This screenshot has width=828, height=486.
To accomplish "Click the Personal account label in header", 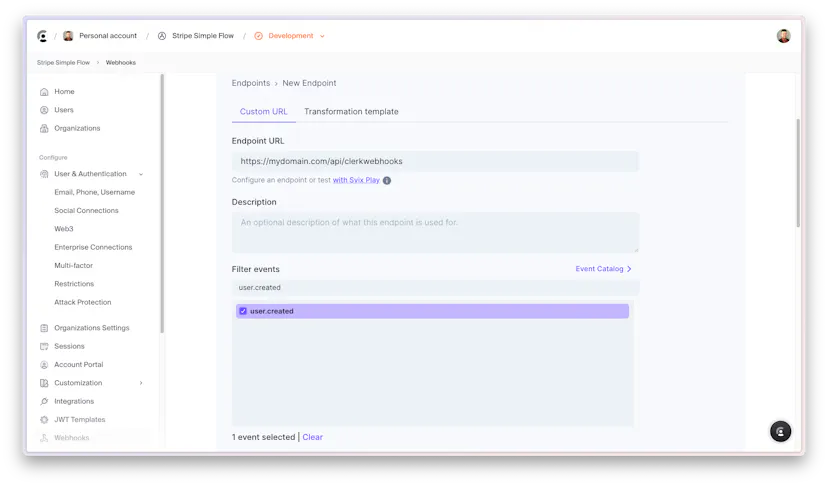I will [108, 36].
